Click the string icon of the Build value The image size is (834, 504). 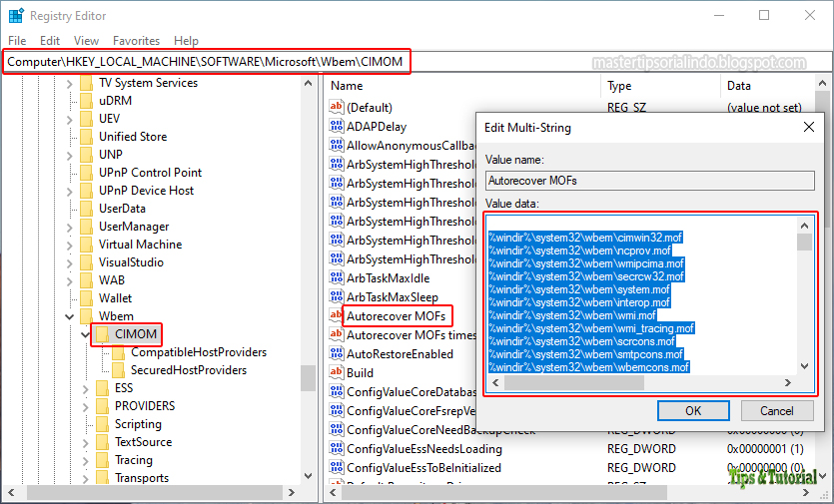337,372
